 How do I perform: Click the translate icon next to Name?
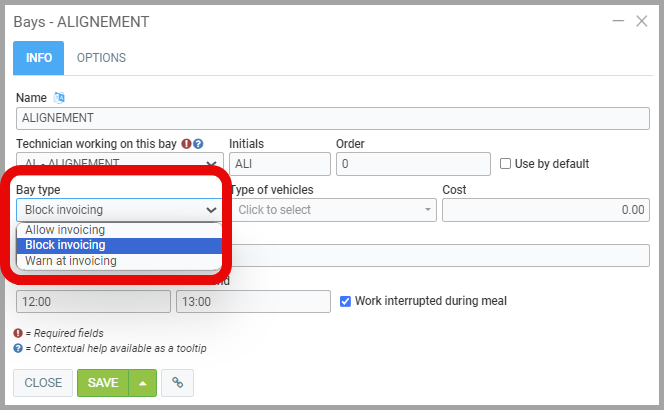pos(58,97)
